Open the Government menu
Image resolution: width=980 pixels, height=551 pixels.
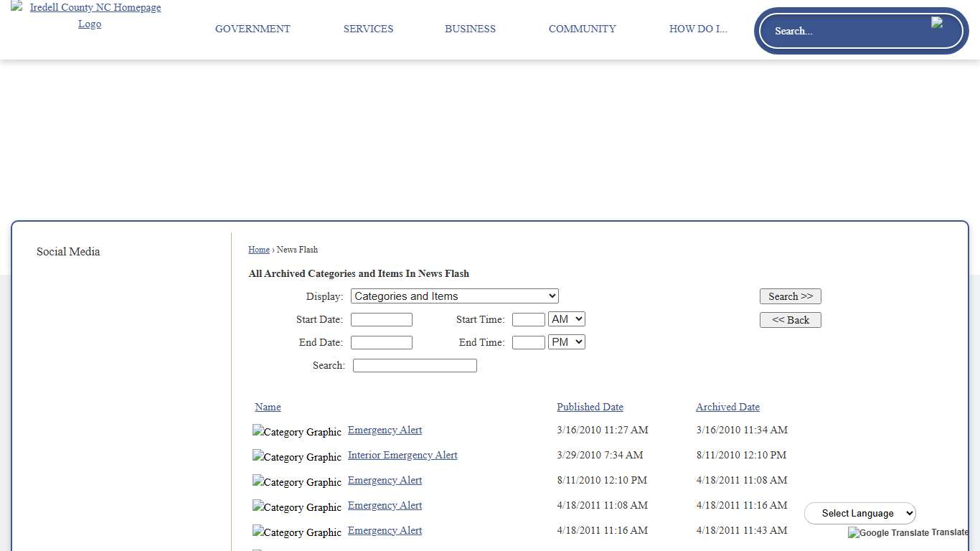pyautogui.click(x=253, y=29)
